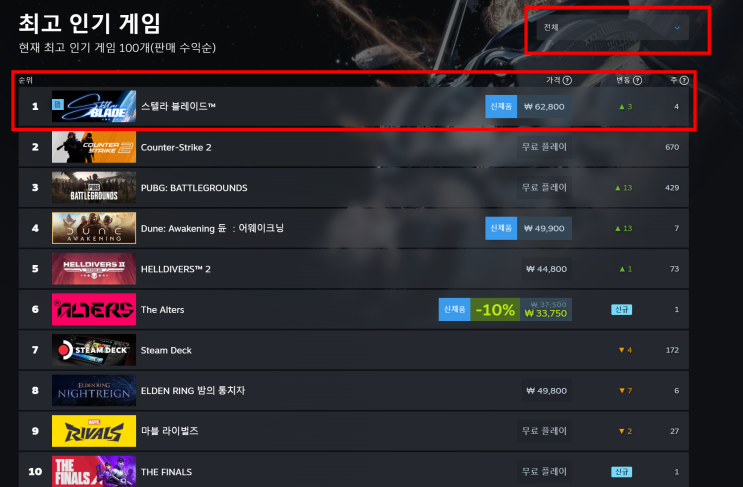Click the ₩ 49,900 Dune price button
743x487 pixels.
(544, 228)
